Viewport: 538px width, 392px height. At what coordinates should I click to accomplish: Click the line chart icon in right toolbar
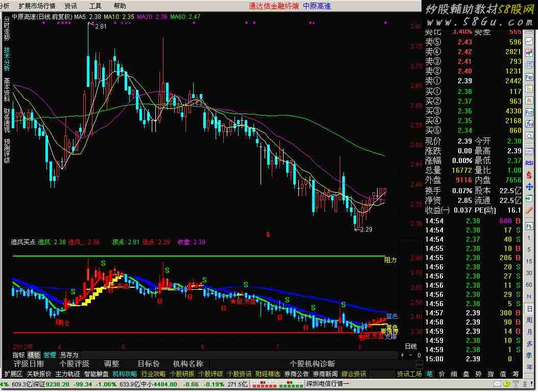click(529, 41)
